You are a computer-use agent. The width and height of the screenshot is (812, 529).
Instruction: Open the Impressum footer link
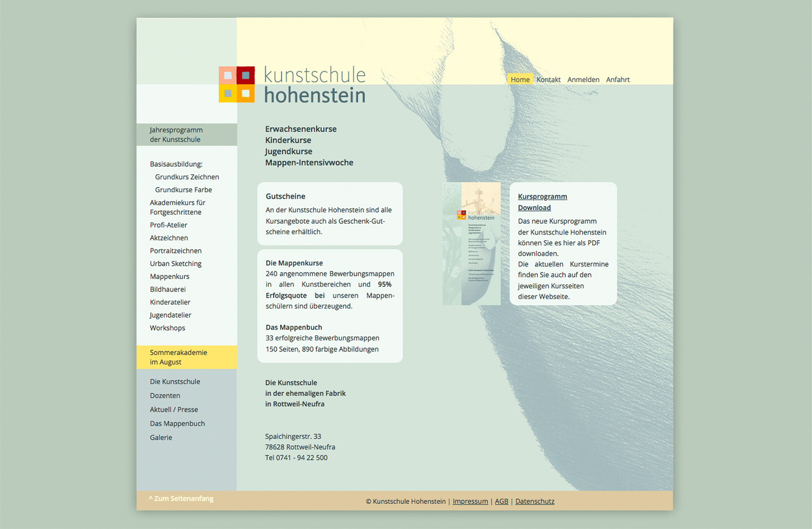(x=470, y=501)
